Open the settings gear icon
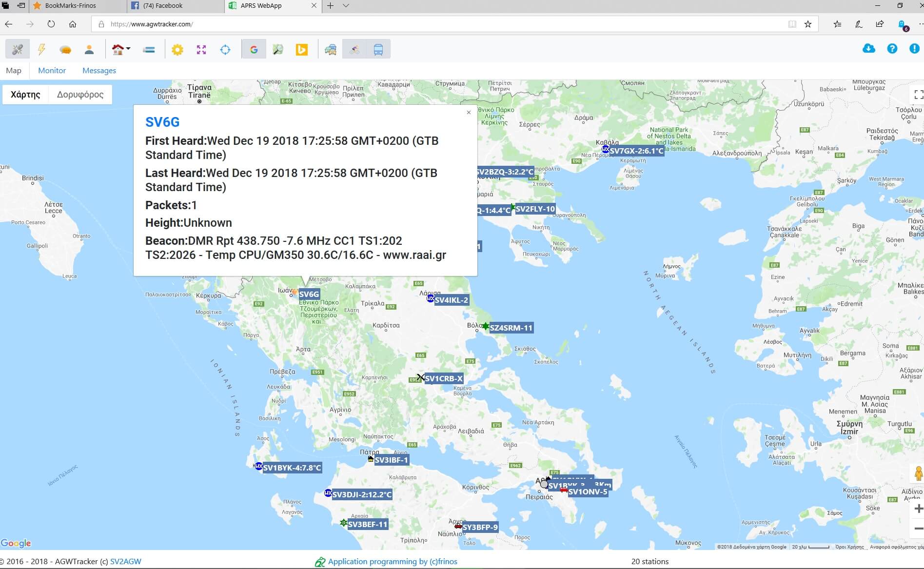The height and width of the screenshot is (569, 924). coord(177,49)
